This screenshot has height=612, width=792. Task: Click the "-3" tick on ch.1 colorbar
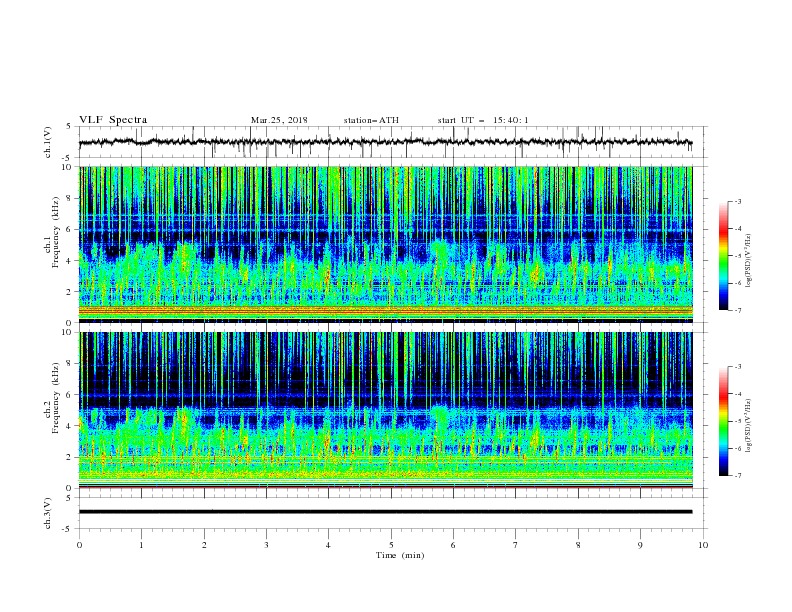pos(737,201)
